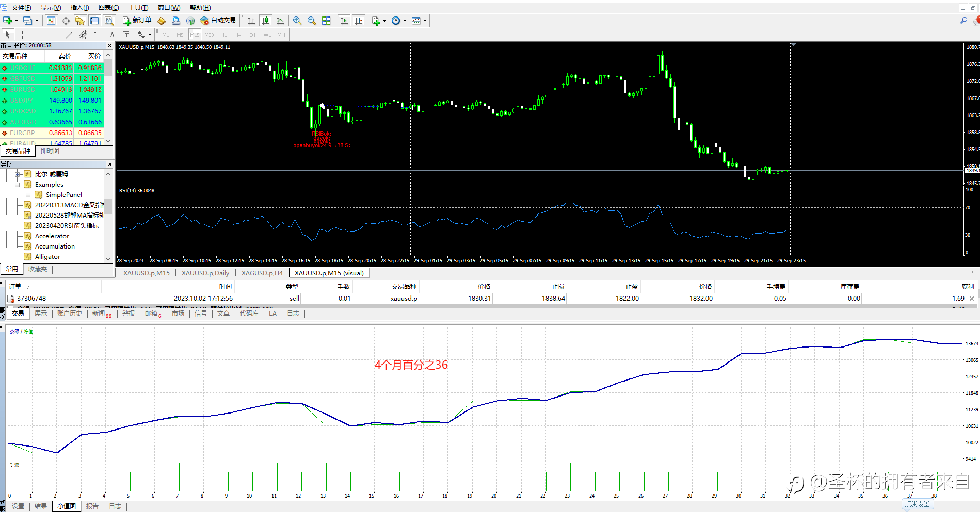Toggle the M30 timeframe button
Image resolution: width=980 pixels, height=512 pixels.
(209, 35)
